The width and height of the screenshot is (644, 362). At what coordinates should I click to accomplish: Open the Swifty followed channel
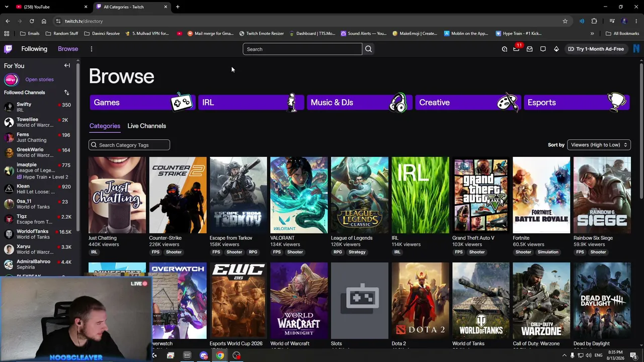38,107
